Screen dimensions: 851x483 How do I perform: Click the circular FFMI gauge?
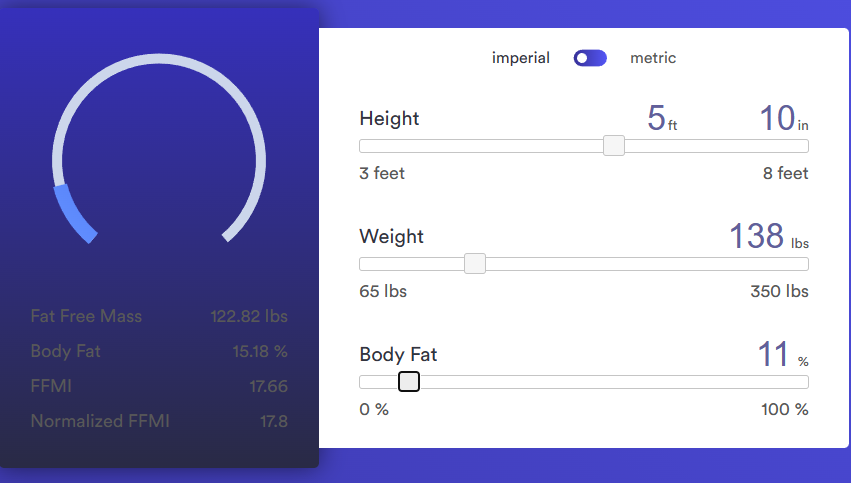click(x=158, y=148)
